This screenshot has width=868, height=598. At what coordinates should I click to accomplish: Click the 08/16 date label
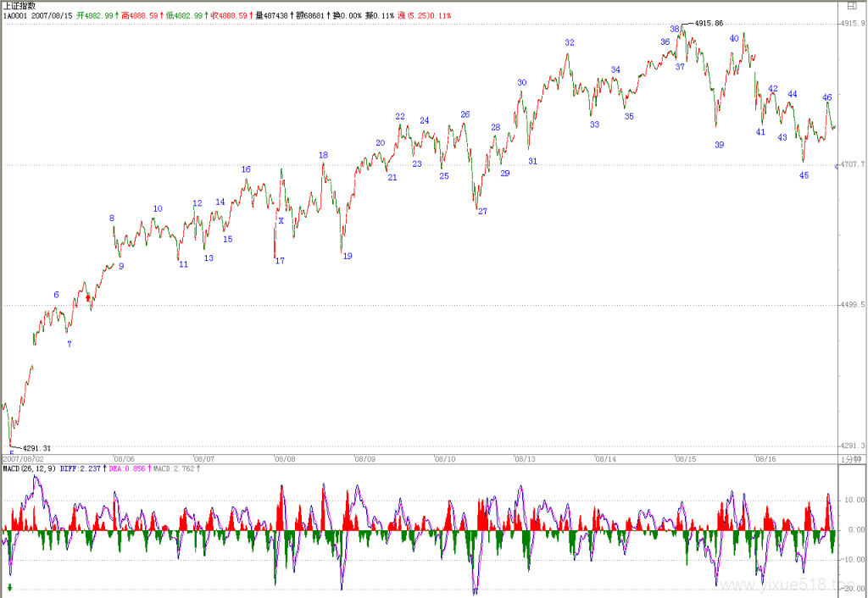[x=765, y=459]
